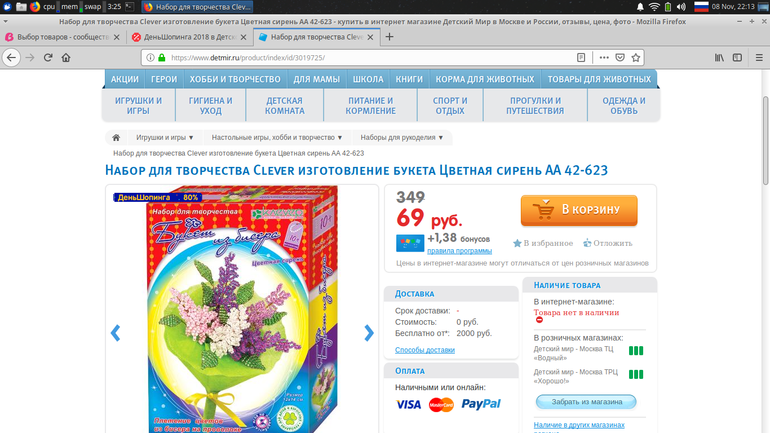Add to favorites via 'В избранное'
Image resolution: width=770 pixels, height=433 pixels.
point(543,243)
